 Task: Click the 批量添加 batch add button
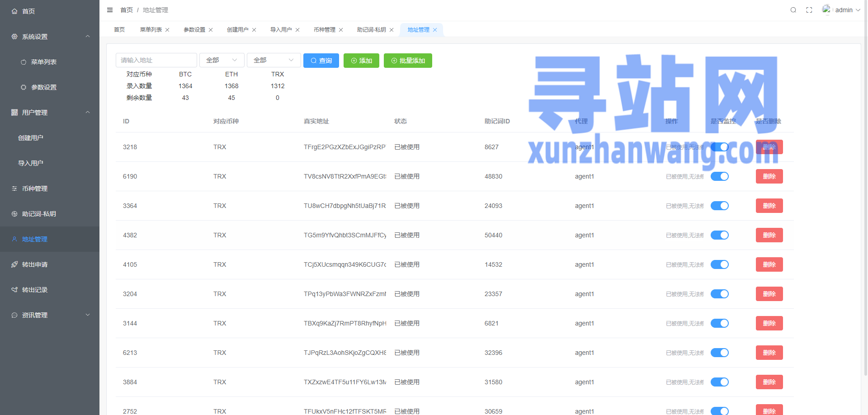408,61
